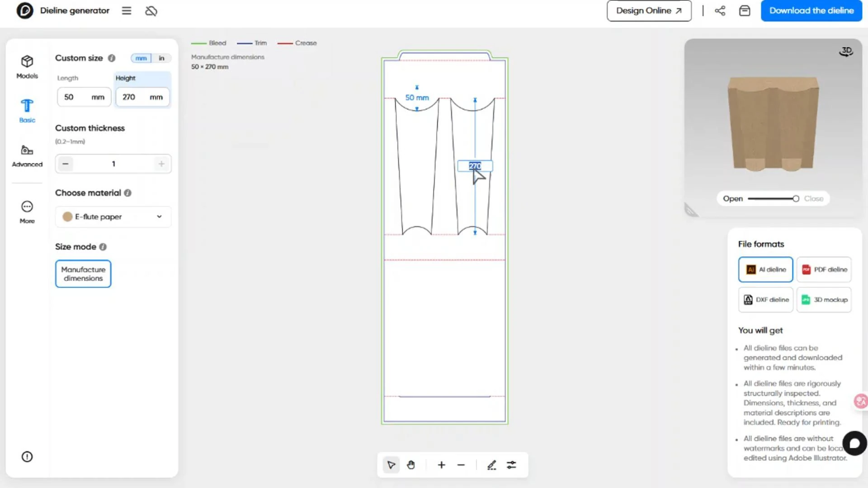
Task: Open the E-flute paper material dropdown
Action: (x=113, y=217)
